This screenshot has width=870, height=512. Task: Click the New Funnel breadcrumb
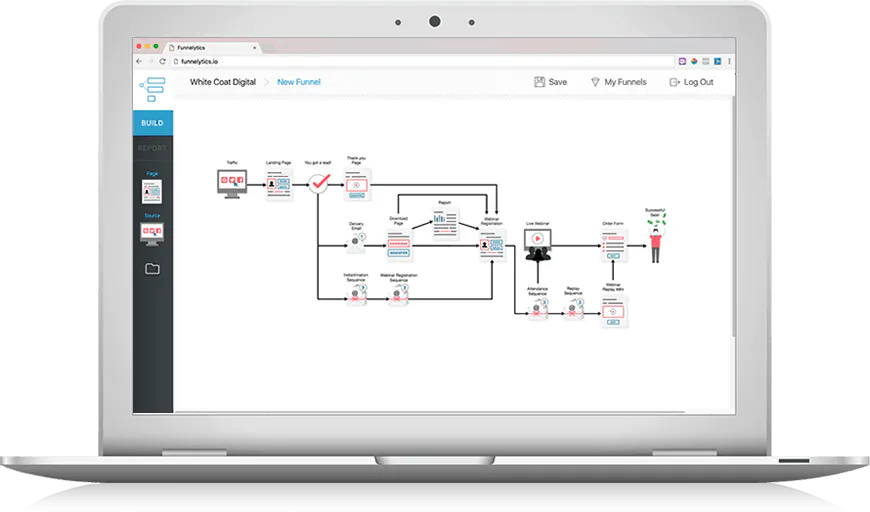299,82
